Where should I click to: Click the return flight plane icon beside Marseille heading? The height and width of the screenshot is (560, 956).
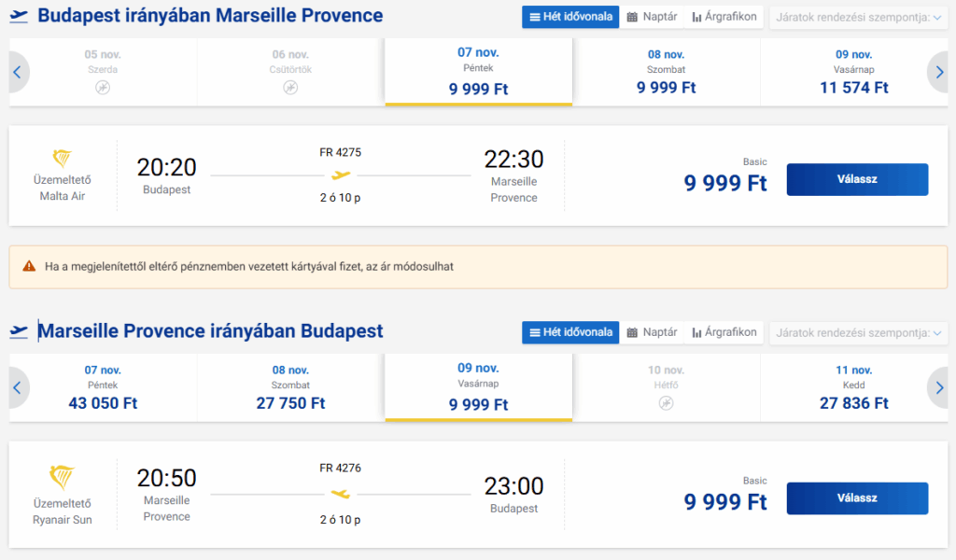point(19,332)
